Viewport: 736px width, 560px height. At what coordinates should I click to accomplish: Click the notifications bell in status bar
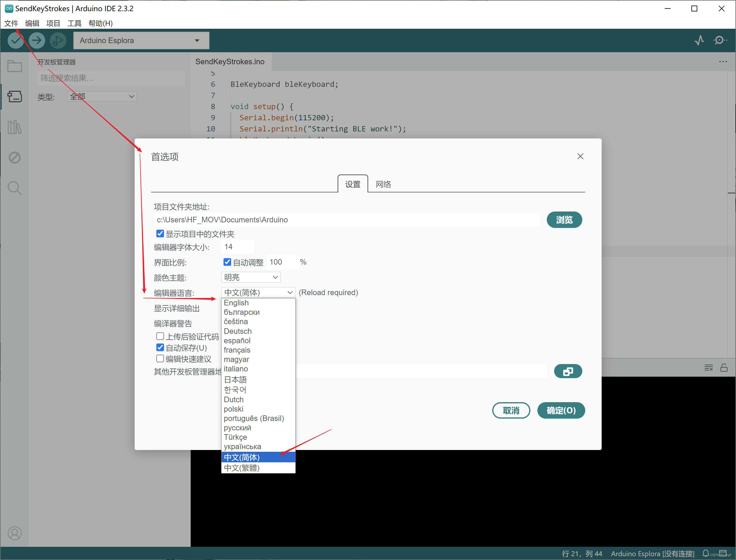706,553
